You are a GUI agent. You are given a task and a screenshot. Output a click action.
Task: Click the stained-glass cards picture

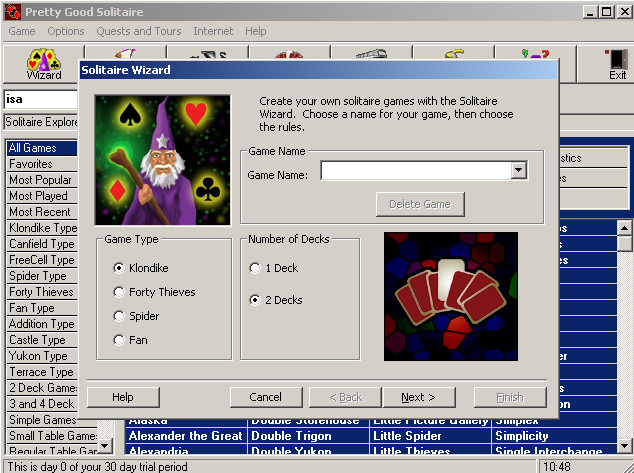tap(451, 296)
